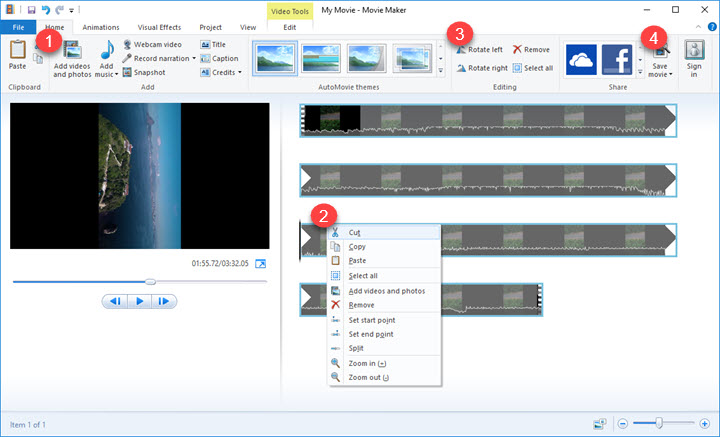The height and width of the screenshot is (437, 720).
Task: Click the Play button under the preview
Action: [x=140, y=301]
